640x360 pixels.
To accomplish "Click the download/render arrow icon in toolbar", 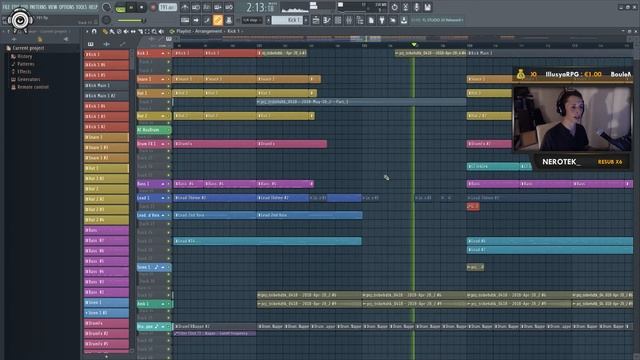I will coord(404,20).
